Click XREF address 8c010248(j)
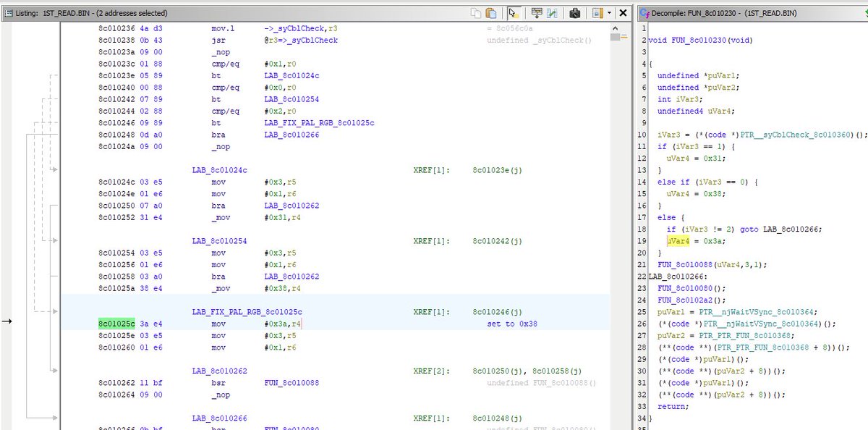Screen dimensions: 868x430 [497, 418]
